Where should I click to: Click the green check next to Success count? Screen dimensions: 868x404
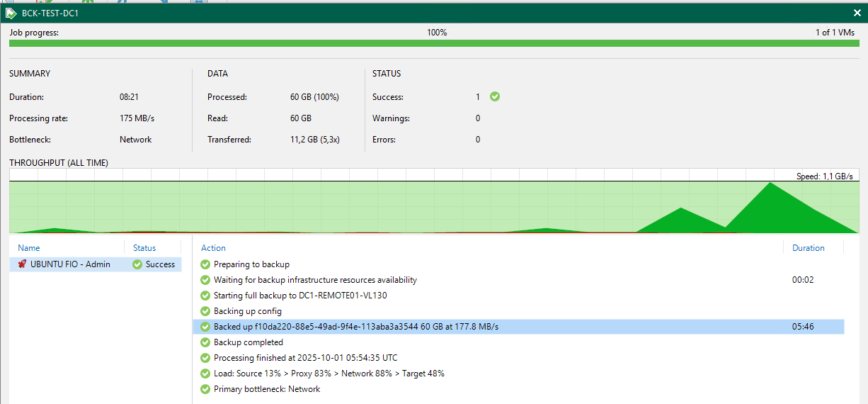(x=495, y=97)
